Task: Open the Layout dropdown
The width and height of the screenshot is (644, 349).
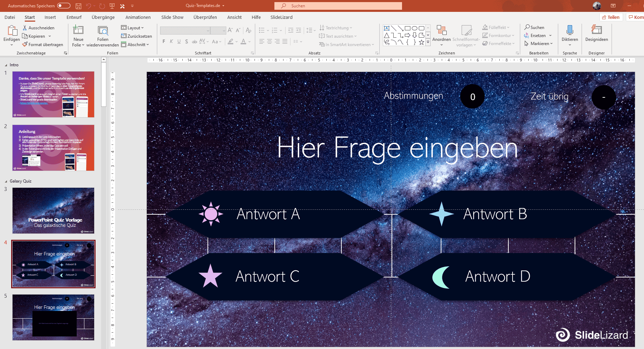Action: tap(132, 28)
